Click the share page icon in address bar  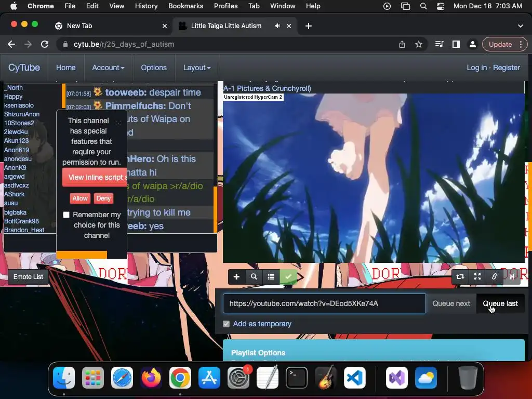[402, 45]
